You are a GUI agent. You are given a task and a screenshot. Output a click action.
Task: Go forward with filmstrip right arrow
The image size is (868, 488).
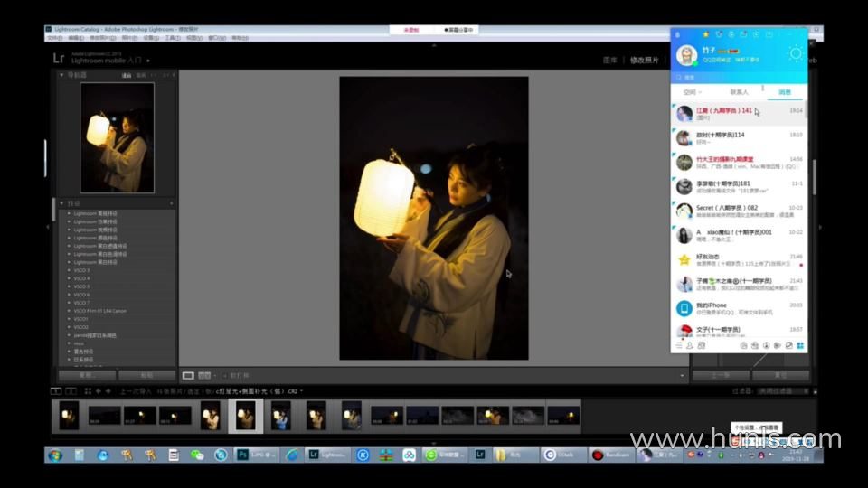pyautogui.click(x=108, y=391)
